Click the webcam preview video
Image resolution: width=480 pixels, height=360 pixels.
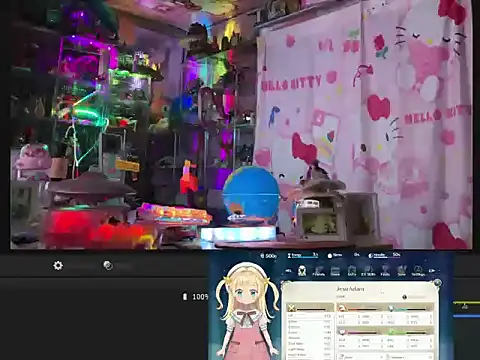click(241, 124)
